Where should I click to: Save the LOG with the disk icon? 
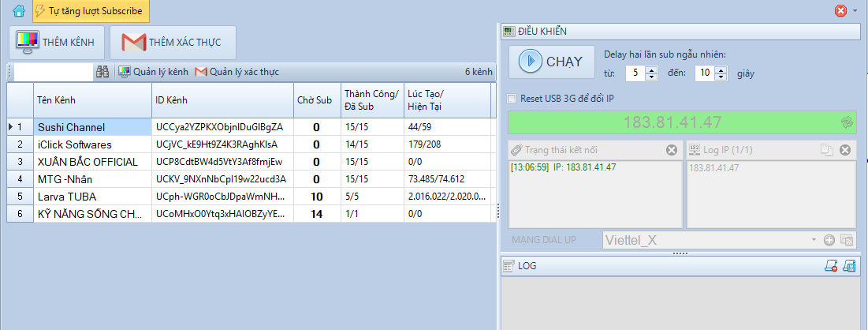point(849,266)
